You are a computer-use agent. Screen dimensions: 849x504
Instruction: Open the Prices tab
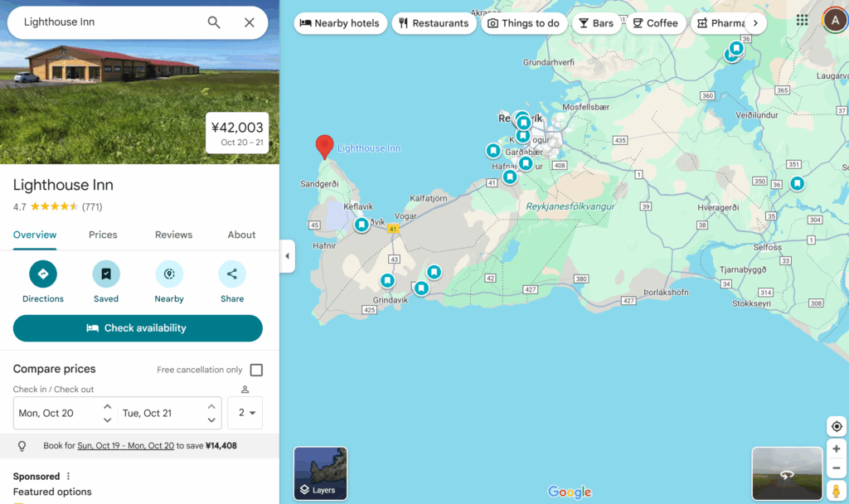tap(103, 235)
